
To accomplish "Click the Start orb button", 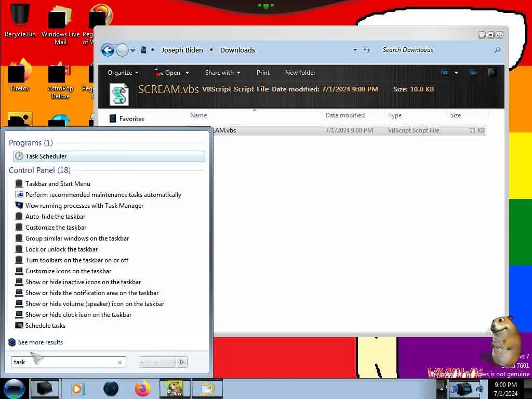I will pos(14,389).
